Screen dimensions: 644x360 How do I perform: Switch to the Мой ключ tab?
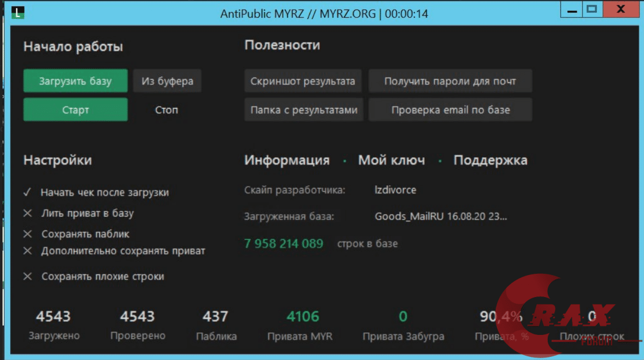pyautogui.click(x=391, y=160)
